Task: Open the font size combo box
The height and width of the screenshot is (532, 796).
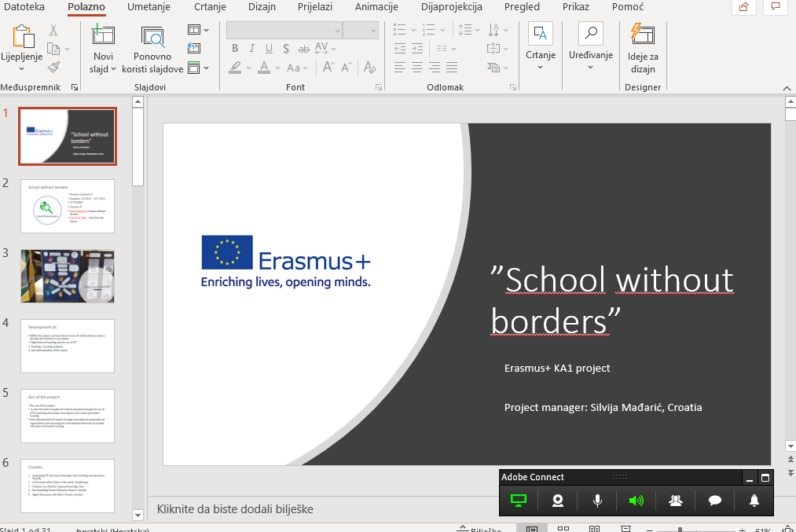Action: tap(361, 31)
